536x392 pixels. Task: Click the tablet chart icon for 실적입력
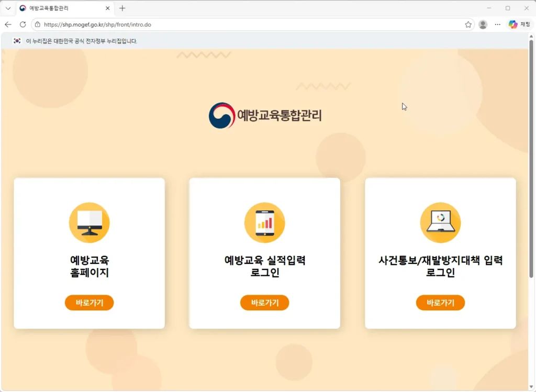pos(264,223)
